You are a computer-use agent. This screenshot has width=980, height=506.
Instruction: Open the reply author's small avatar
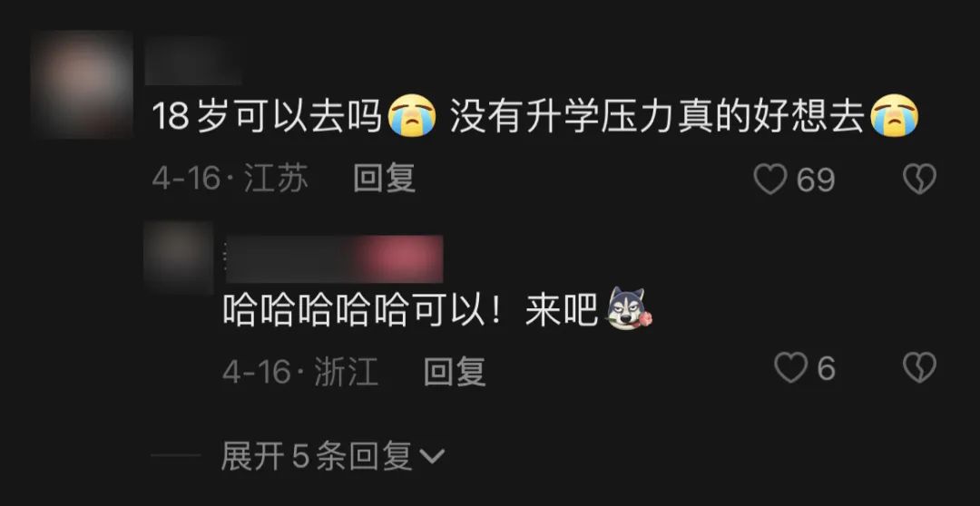pyautogui.click(x=179, y=256)
